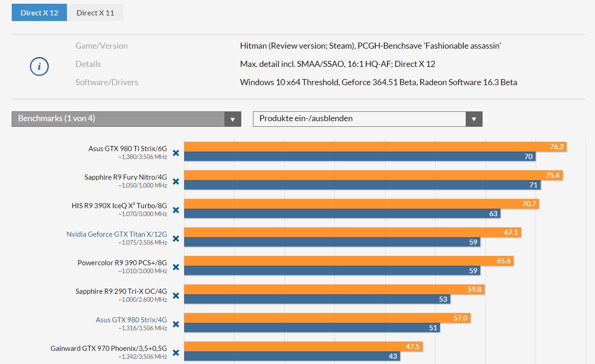Remove Gainward GTX 970 Phoenix via X
This screenshot has width=595, height=364.
click(x=176, y=352)
